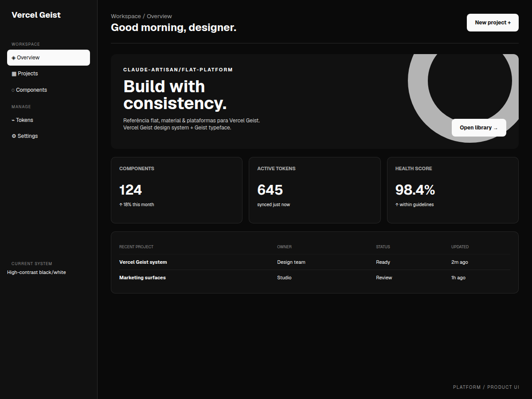Open the Projects sidebar item

48,74
